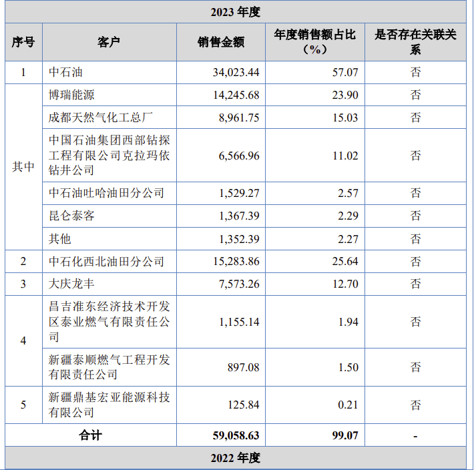Select the customer '昌吉准东经济技术开发区泰业燃气有限责任公司'

coord(109,322)
